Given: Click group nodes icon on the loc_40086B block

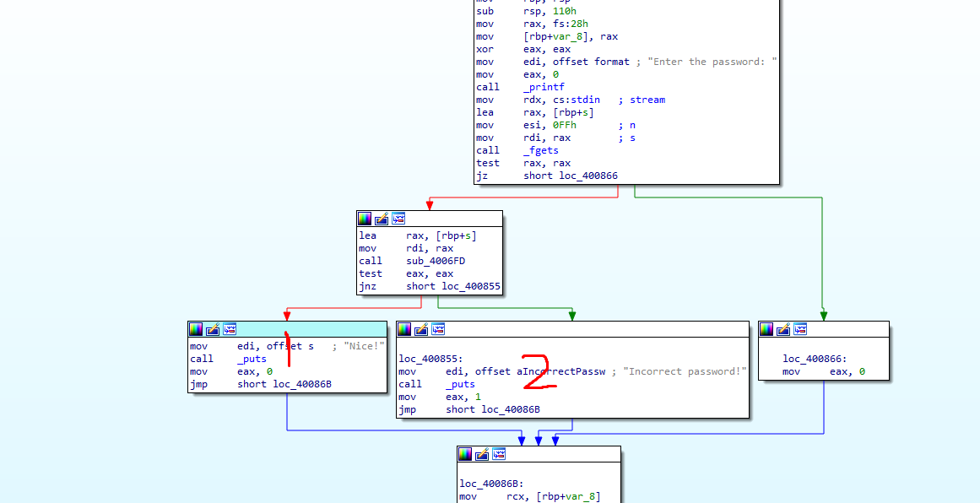Looking at the screenshot, I should [499, 454].
